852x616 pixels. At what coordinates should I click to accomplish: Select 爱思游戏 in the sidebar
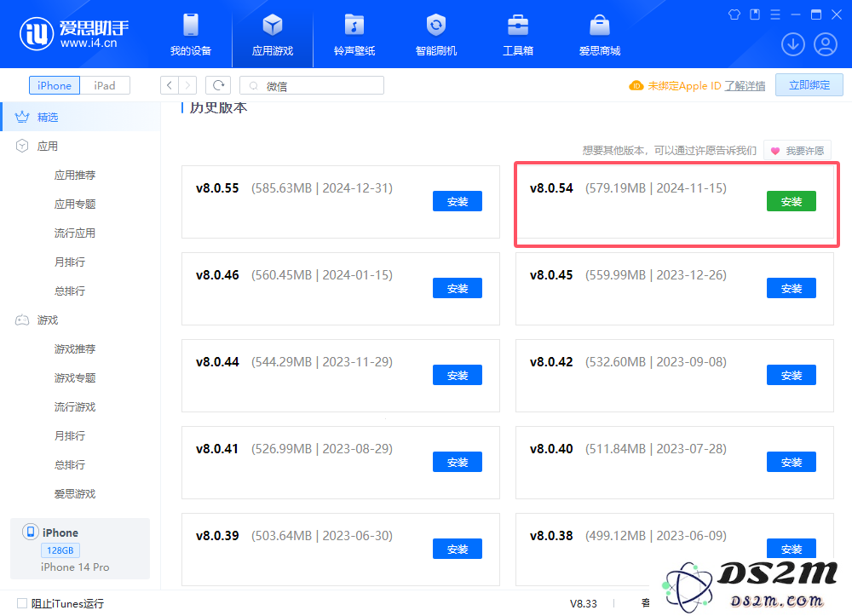75,494
